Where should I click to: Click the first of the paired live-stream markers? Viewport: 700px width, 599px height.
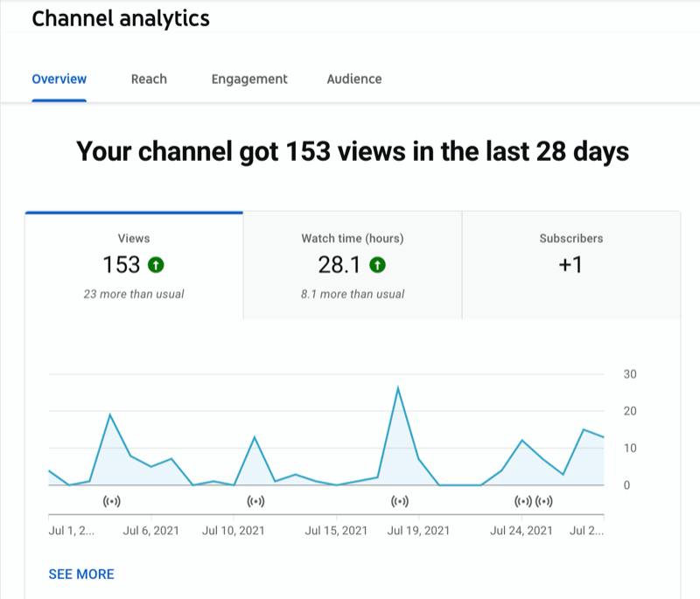[523, 502]
